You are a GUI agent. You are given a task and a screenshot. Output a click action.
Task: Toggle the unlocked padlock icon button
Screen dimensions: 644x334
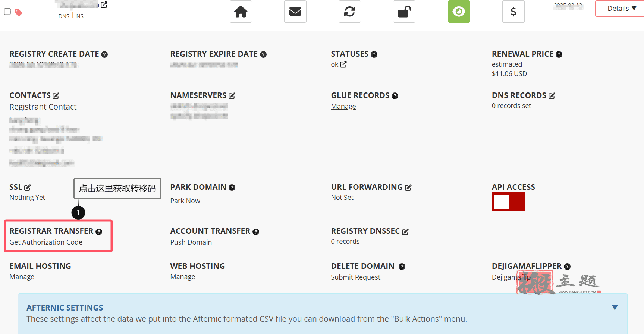[x=404, y=12]
